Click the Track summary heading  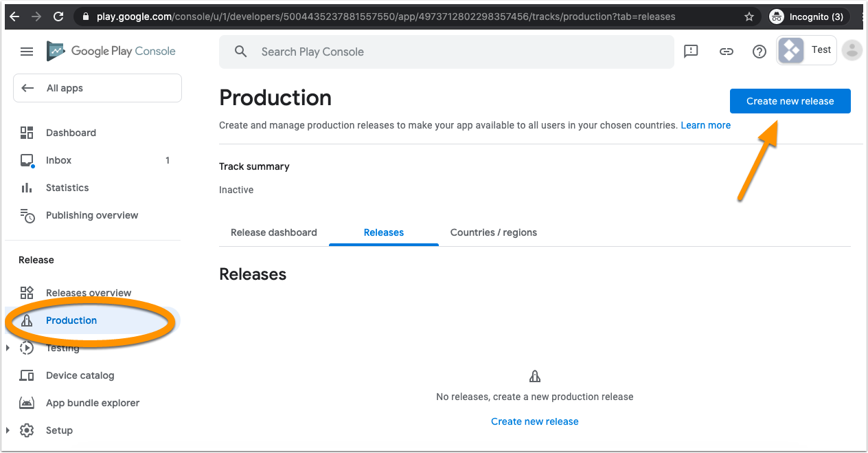click(254, 166)
